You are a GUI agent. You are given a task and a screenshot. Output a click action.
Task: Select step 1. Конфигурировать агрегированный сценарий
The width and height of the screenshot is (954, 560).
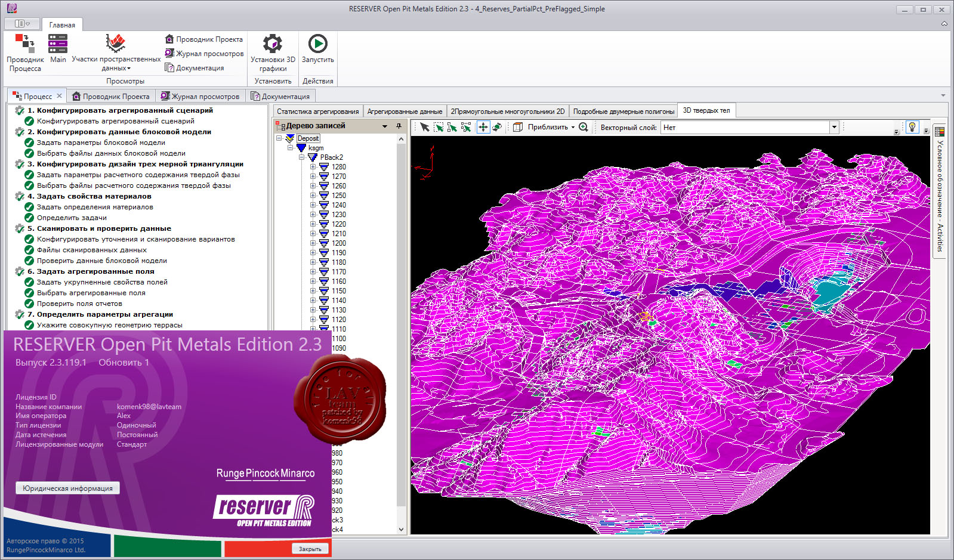[120, 110]
